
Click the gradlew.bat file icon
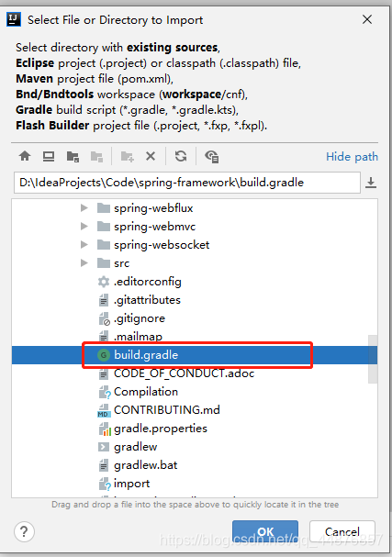(103, 465)
